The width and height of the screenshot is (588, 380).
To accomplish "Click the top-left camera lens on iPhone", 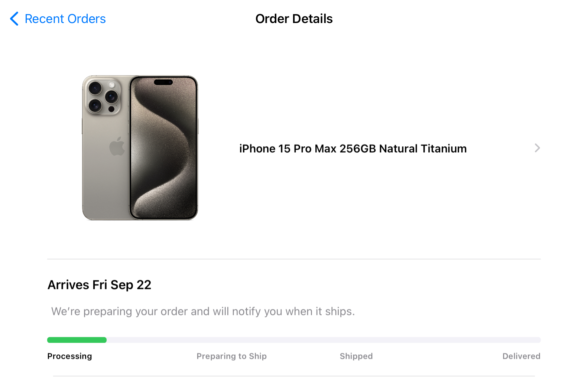I will pos(95,88).
